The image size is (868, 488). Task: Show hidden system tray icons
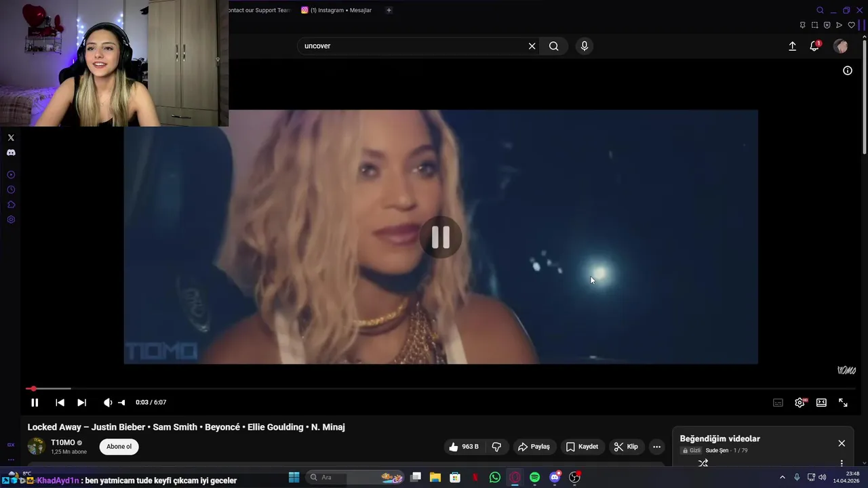pos(782,477)
